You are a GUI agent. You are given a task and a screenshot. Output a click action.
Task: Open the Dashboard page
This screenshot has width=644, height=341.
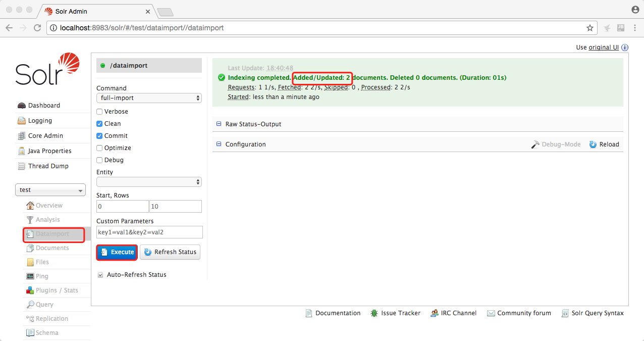pyautogui.click(x=44, y=106)
